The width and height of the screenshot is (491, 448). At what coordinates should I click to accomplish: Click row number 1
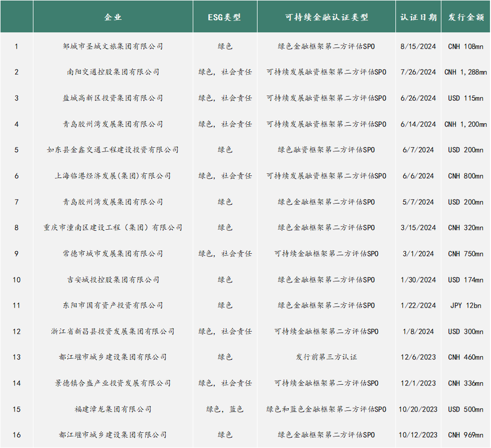pos(17,46)
